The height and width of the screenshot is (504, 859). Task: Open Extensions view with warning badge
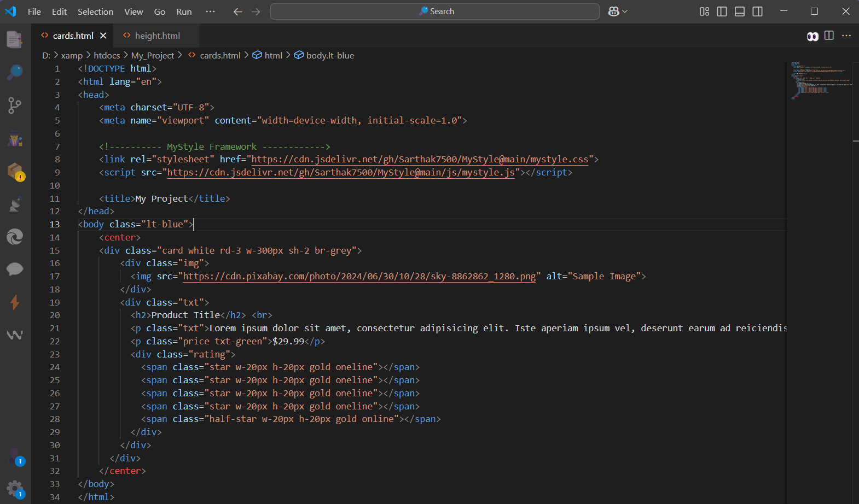point(15,172)
